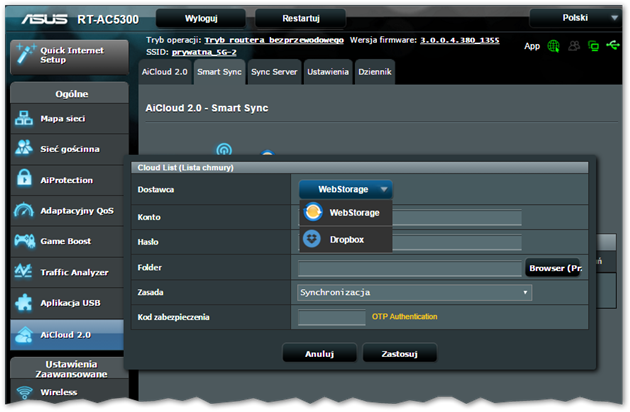
Task: Switch to the Dziennik tab
Action: pos(375,72)
